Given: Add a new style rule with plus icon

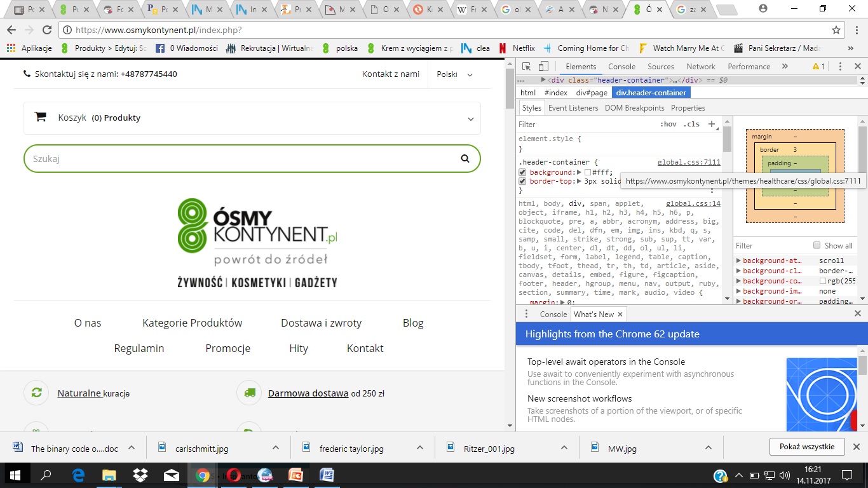Looking at the screenshot, I should click(712, 125).
